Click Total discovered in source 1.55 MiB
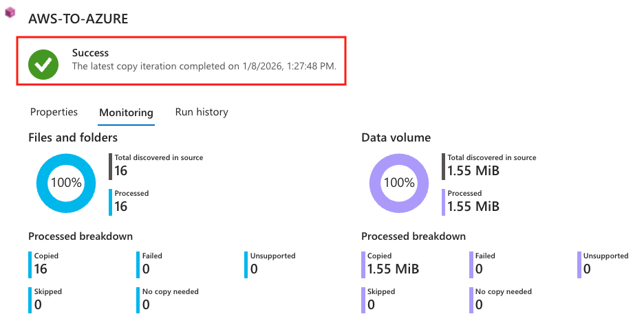Image resolution: width=644 pixels, height=325 pixels. click(x=473, y=170)
